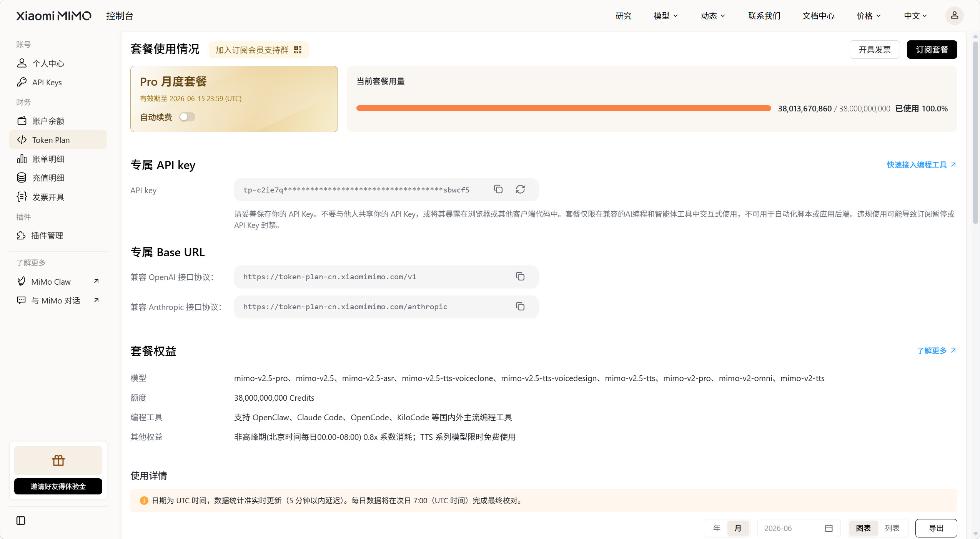Viewport: 980px width, 539px height.
Task: Go to 研究 in the top navigation
Action: 623,16
